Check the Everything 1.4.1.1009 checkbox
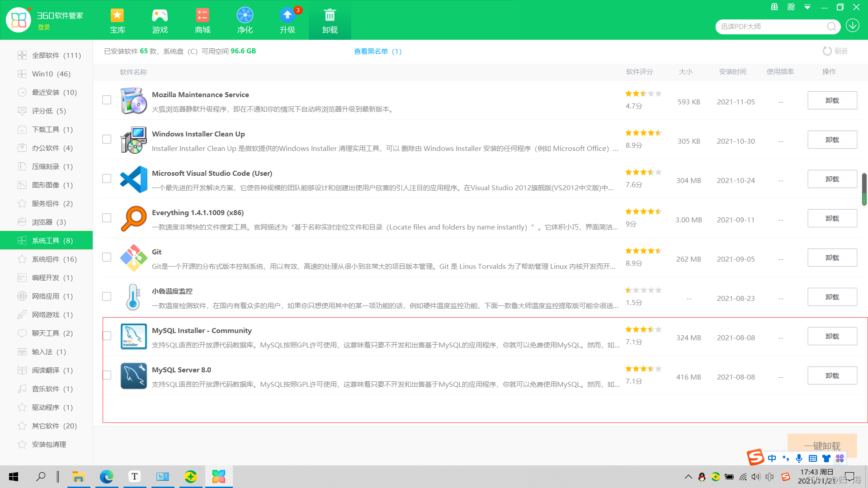 point(107,218)
